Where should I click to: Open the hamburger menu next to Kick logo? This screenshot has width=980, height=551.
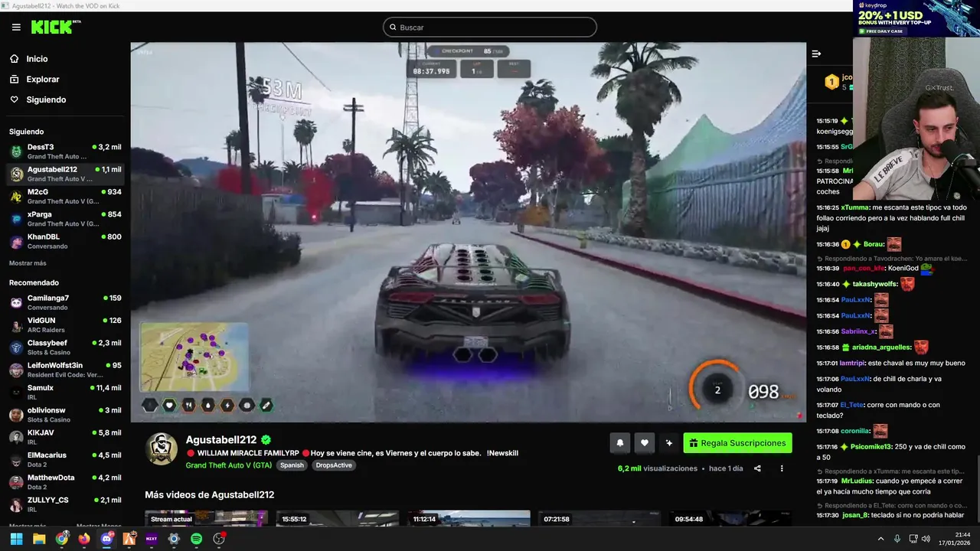coord(16,27)
